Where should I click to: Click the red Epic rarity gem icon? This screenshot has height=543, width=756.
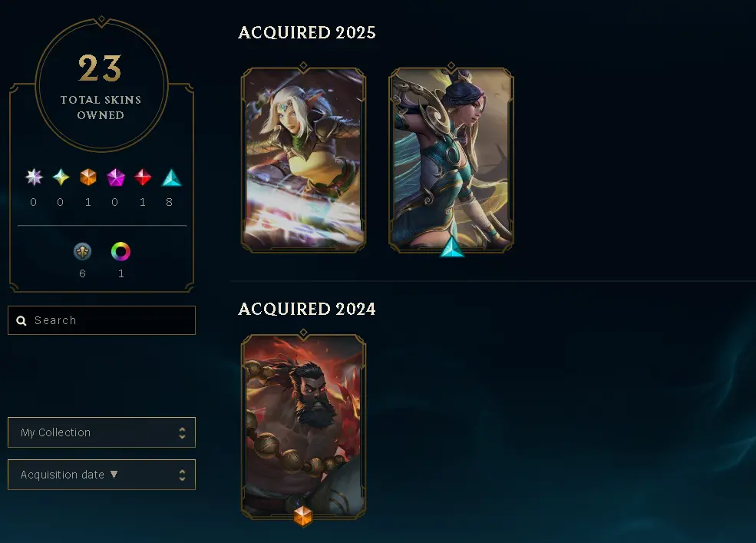coord(143,177)
